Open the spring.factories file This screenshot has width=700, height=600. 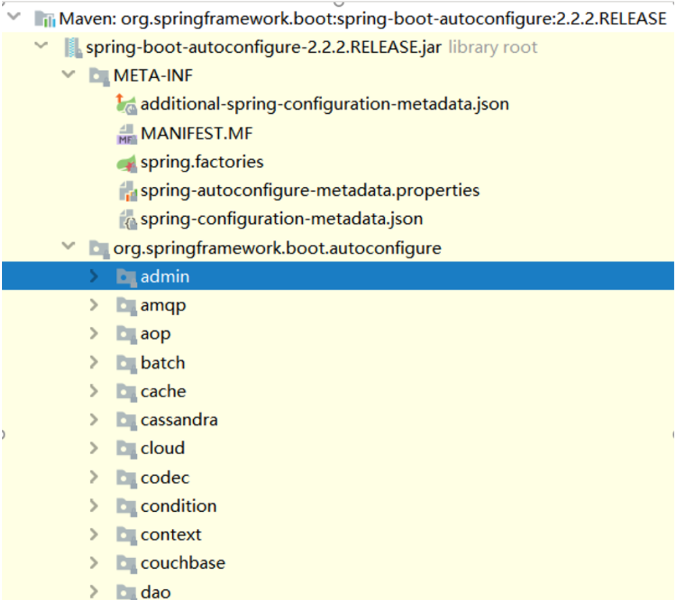[x=202, y=162]
